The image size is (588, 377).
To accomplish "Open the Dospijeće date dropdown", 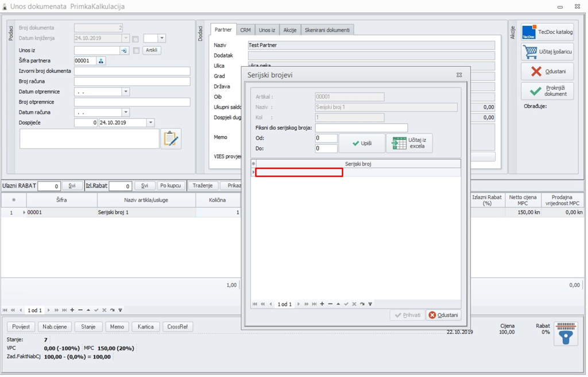I will pyautogui.click(x=150, y=123).
